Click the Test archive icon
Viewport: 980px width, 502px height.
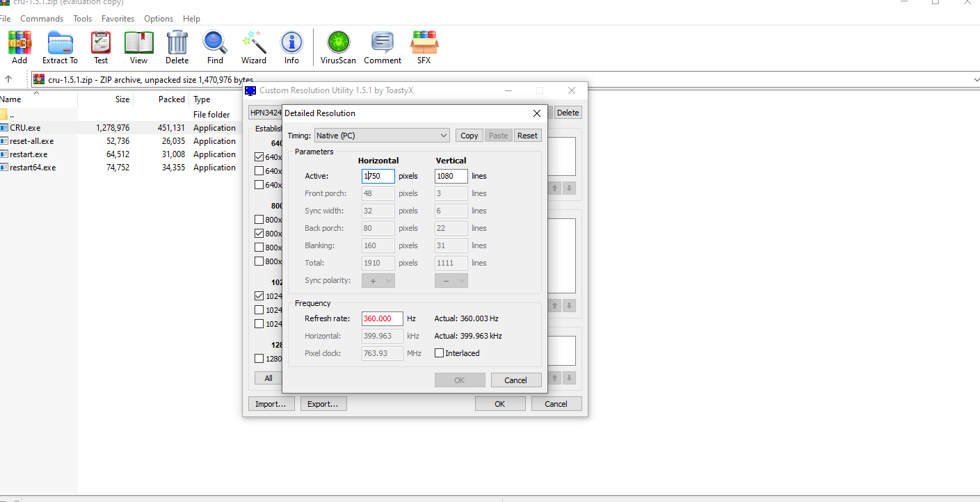101,44
